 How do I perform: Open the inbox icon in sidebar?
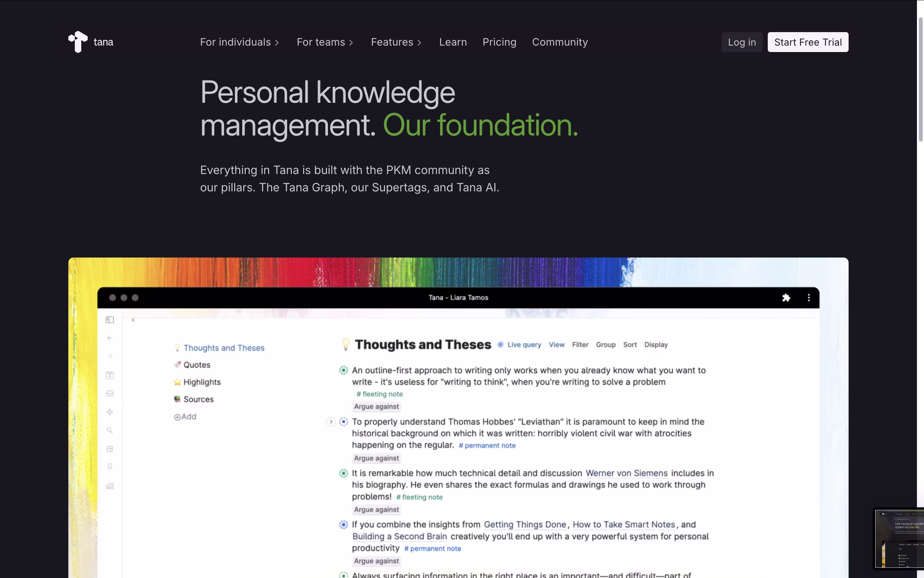click(x=110, y=393)
